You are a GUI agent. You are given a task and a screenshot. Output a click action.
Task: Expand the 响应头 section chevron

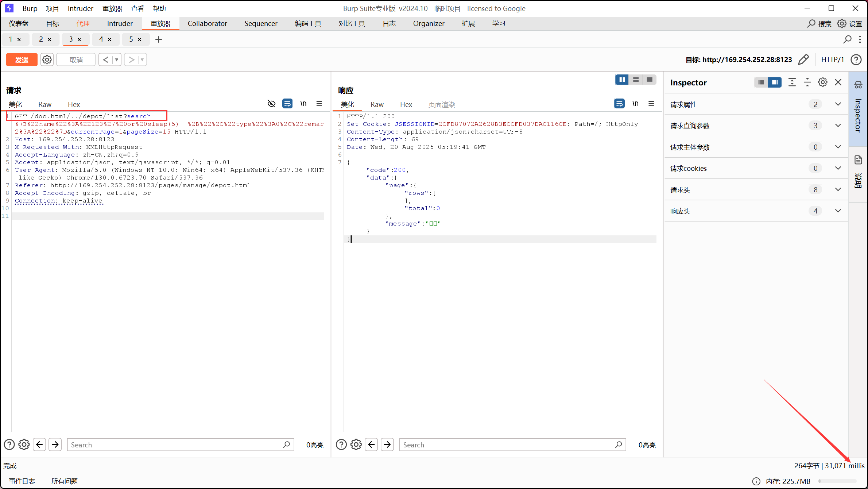838,211
